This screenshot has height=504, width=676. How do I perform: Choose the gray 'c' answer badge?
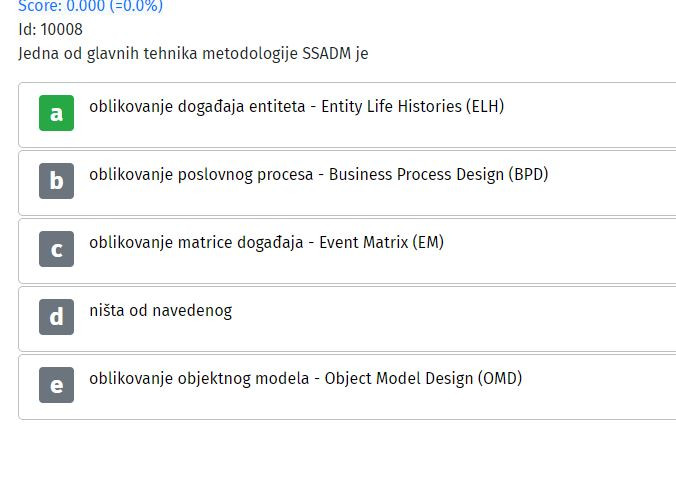tap(56, 249)
